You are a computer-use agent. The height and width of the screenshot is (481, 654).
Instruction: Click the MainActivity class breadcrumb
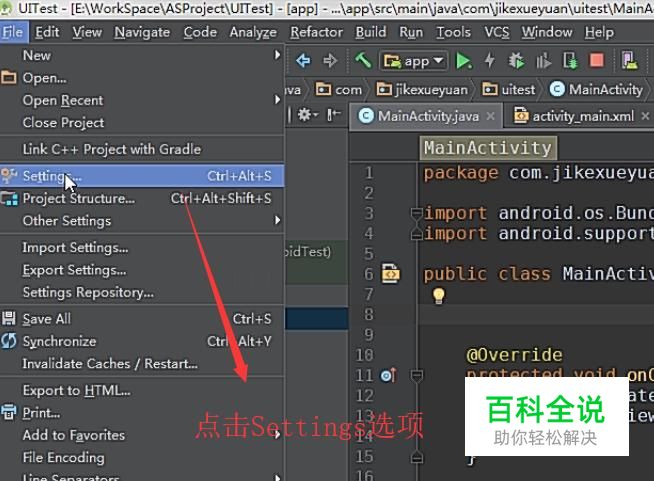point(596,89)
